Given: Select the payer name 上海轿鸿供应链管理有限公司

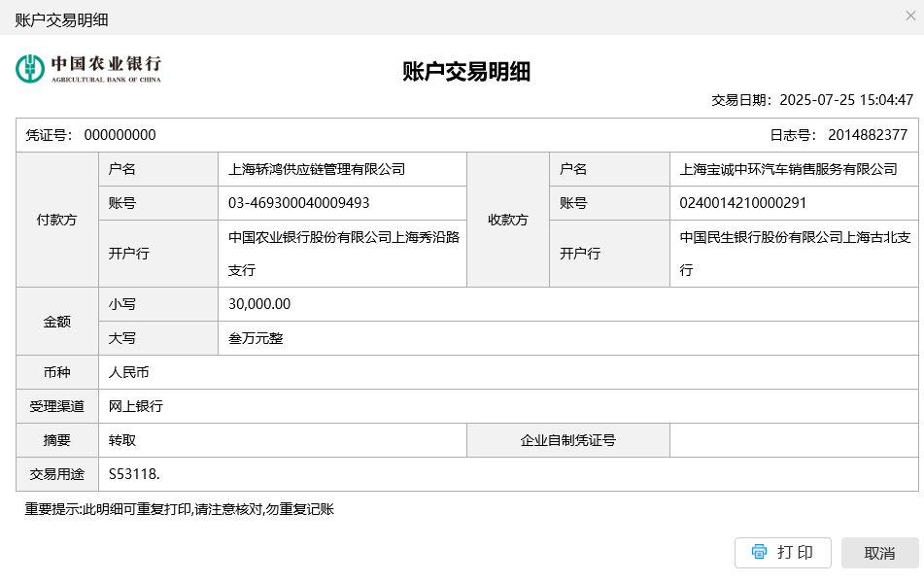Looking at the screenshot, I should pyautogui.click(x=316, y=169).
